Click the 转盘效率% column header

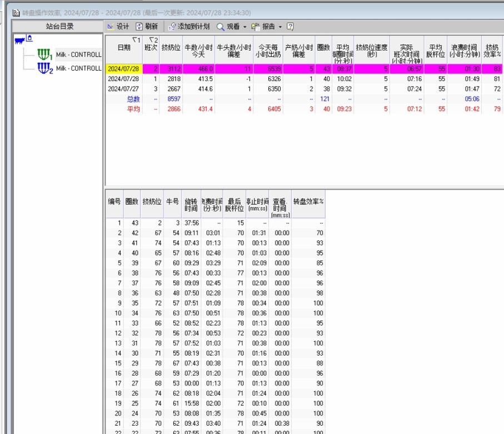(308, 201)
